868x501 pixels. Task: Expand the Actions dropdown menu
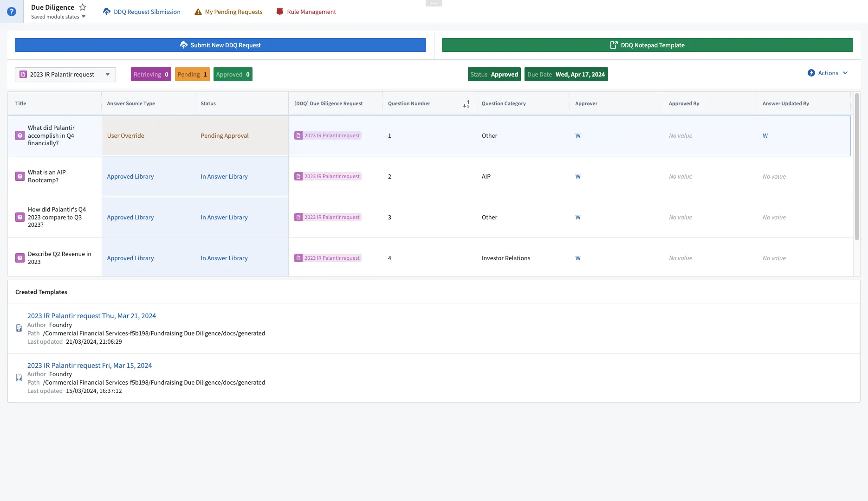pyautogui.click(x=828, y=73)
